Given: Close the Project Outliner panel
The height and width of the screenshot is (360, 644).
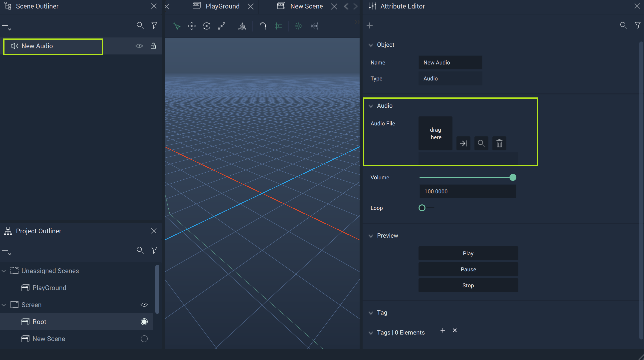Looking at the screenshot, I should (154, 231).
